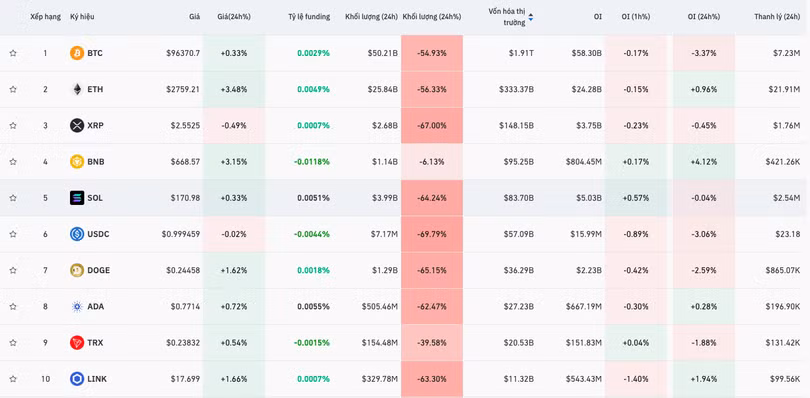Screen dimensions: 810x398
Task: Select BTC price $96370.7
Action: [x=183, y=53]
